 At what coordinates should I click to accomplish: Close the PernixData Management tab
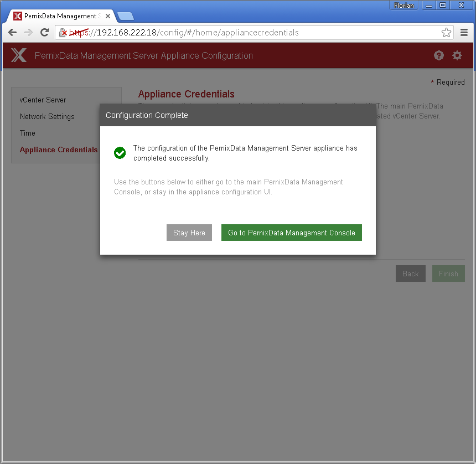pos(108,16)
